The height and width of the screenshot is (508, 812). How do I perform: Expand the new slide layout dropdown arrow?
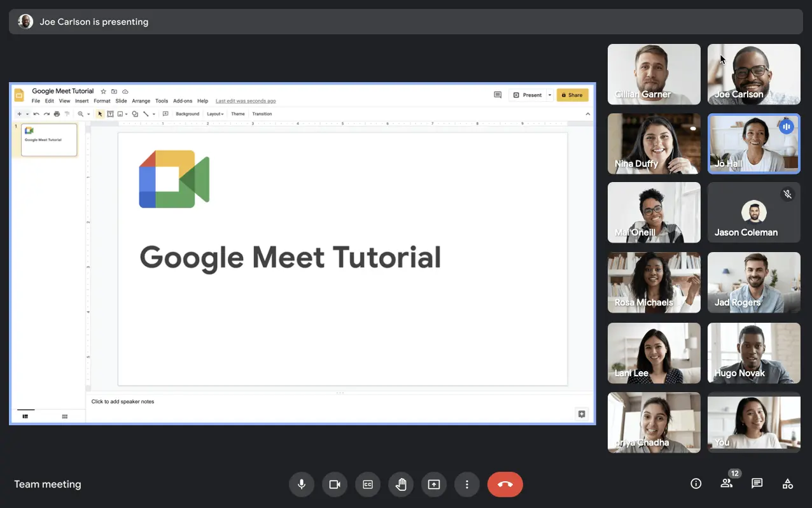(27, 114)
